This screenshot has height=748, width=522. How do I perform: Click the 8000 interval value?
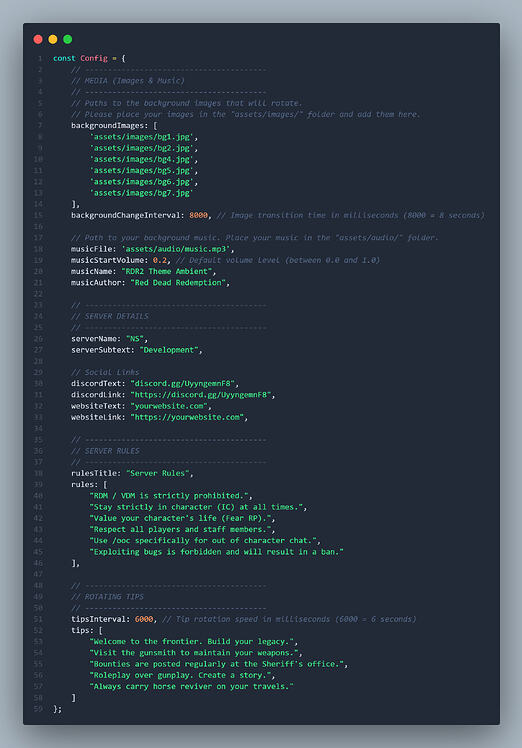198,215
